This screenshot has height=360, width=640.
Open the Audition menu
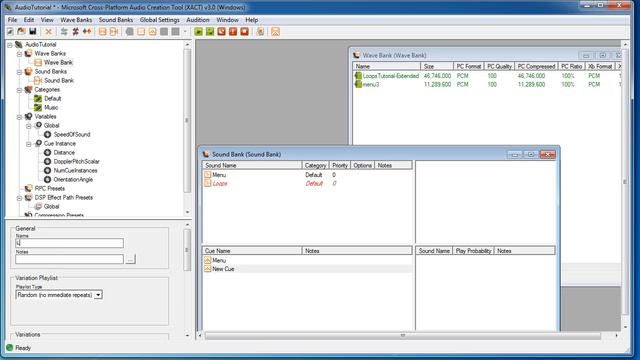(x=198, y=20)
